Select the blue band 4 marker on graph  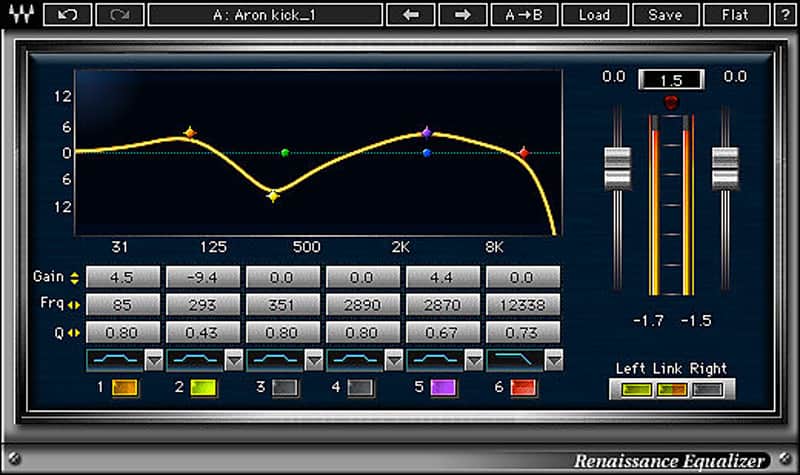point(427,153)
